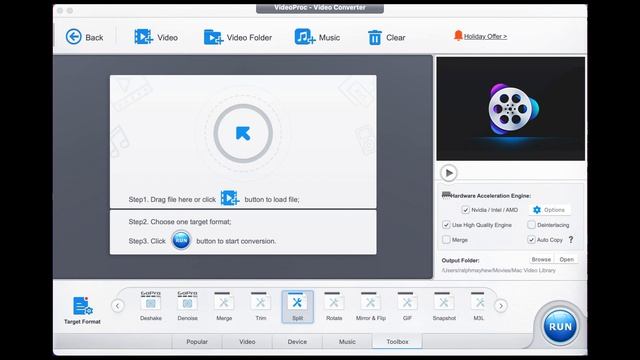Screen dimensions: 640x360
Task: Select the Merge toolbox tool
Action: tap(224, 306)
